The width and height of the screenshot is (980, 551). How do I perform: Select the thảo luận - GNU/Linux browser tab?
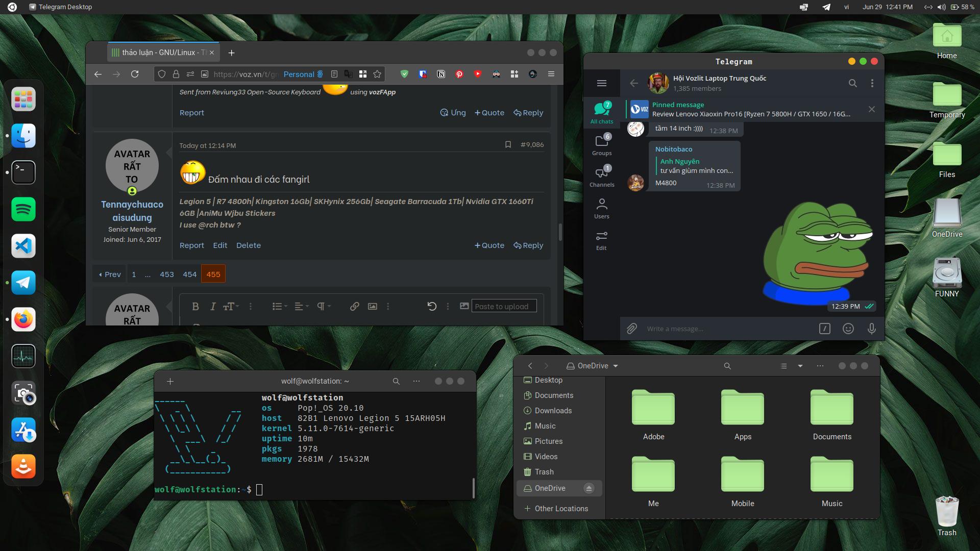pos(163,53)
